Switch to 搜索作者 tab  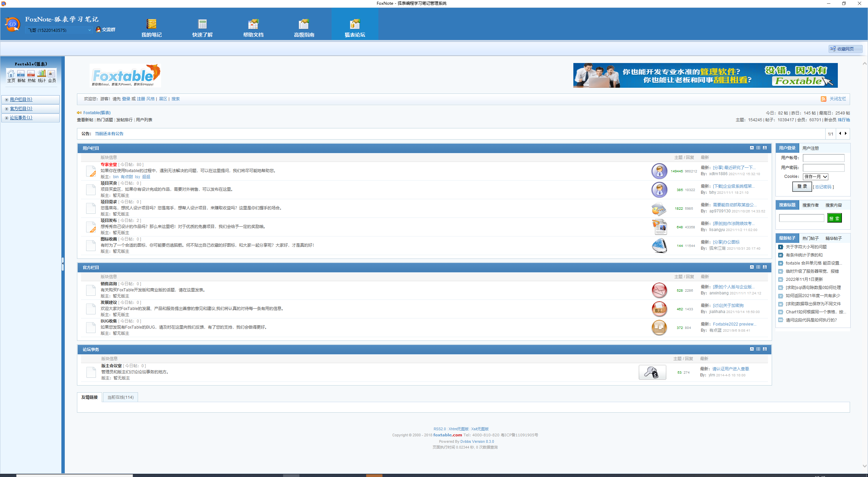(x=810, y=205)
